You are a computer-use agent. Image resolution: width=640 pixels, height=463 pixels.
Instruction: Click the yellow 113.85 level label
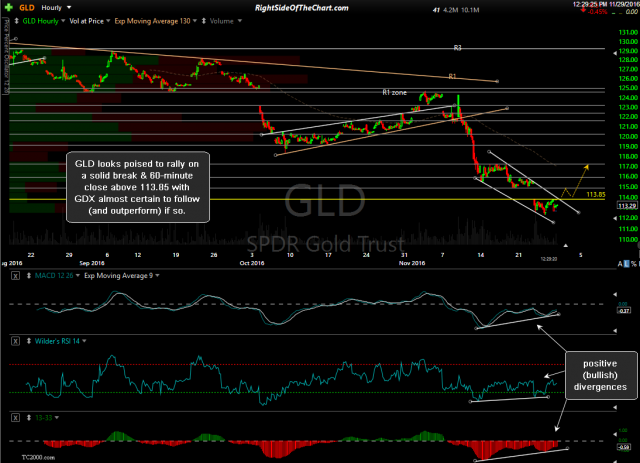pos(596,195)
